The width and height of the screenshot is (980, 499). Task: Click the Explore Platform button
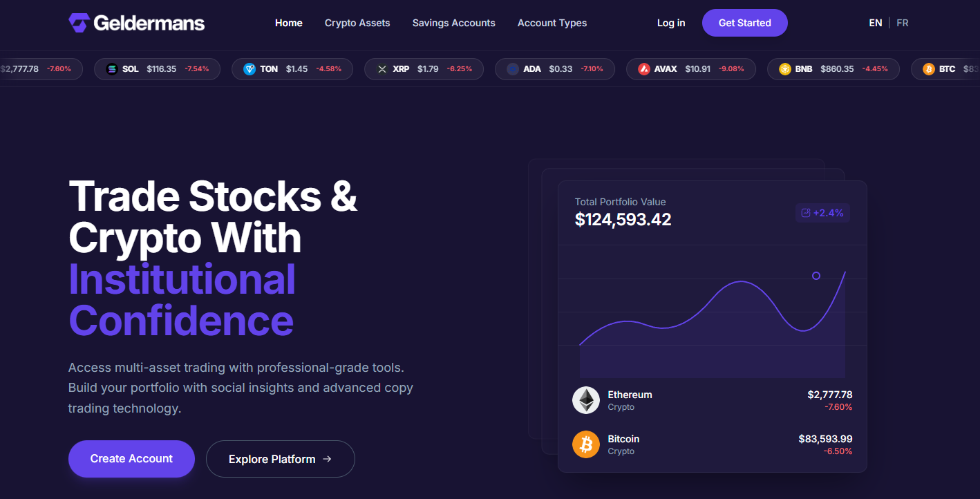(280, 459)
